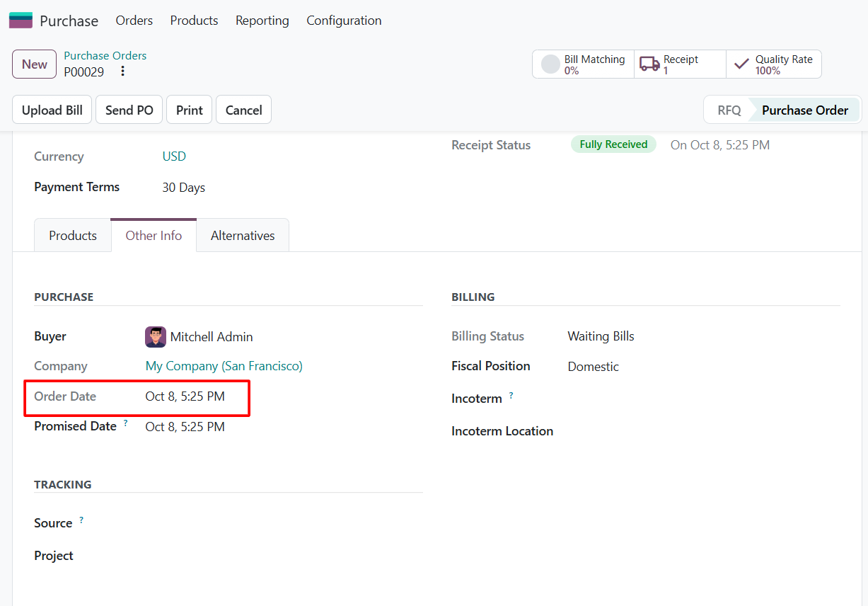Viewport: 868px width, 606px height.
Task: Open the Configuration menu
Action: tap(344, 21)
